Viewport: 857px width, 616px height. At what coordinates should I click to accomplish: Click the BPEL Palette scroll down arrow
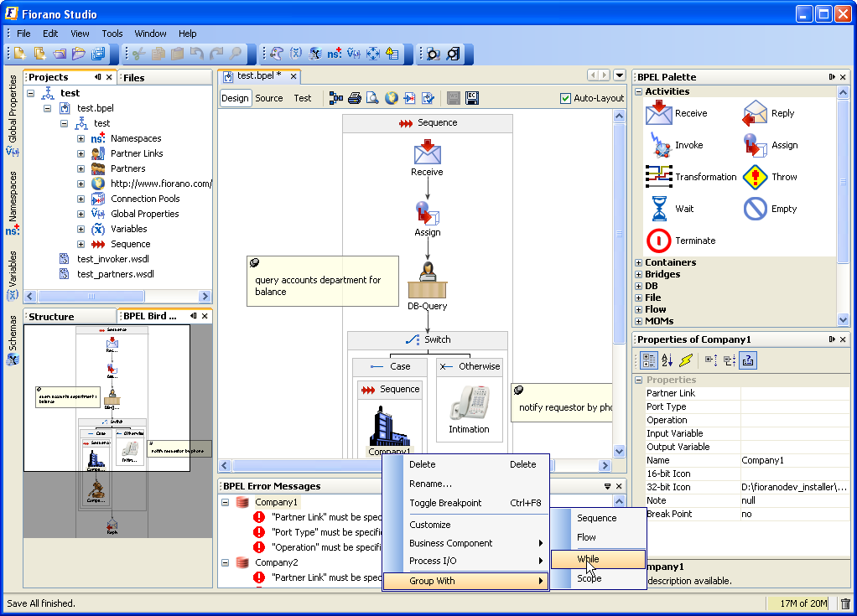click(843, 320)
